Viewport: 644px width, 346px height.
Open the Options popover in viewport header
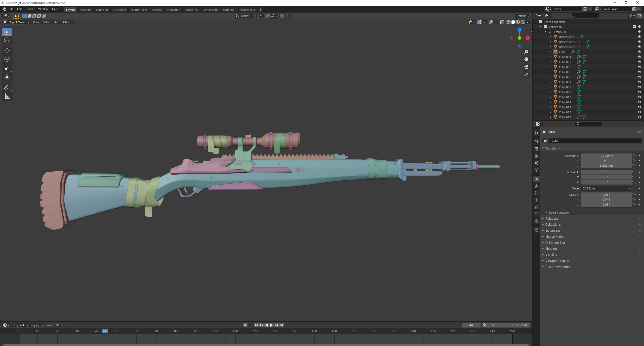tap(522, 16)
